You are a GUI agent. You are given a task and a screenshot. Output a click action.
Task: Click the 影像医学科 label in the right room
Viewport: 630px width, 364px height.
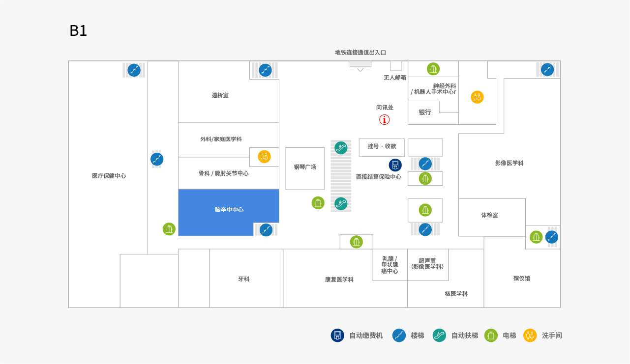510,163
